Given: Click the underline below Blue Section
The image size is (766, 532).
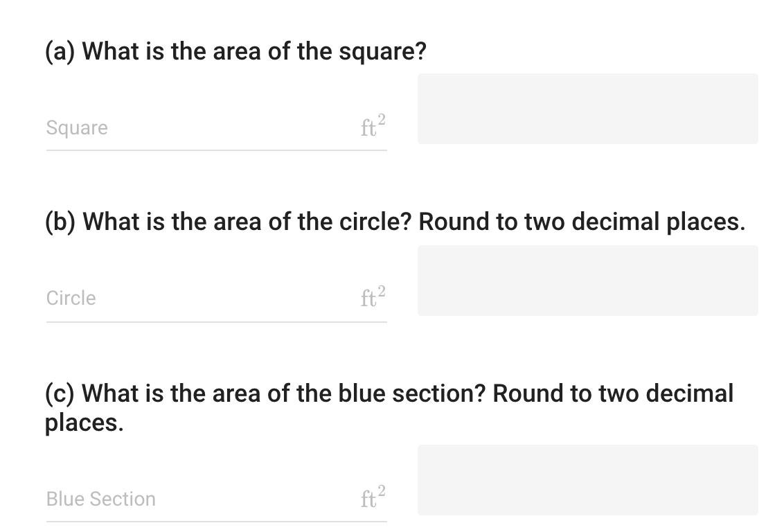Looking at the screenshot, I should (x=216, y=523).
